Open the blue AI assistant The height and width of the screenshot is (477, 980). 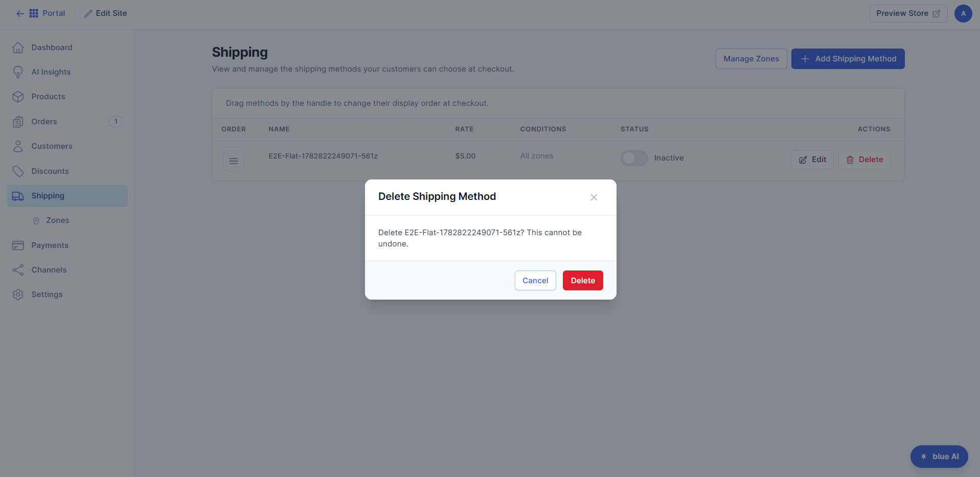939,457
